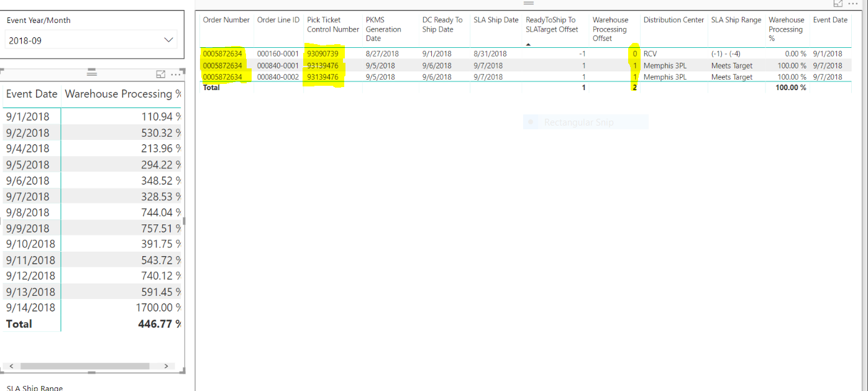Grab the handle atop Event Date table

[92, 73]
